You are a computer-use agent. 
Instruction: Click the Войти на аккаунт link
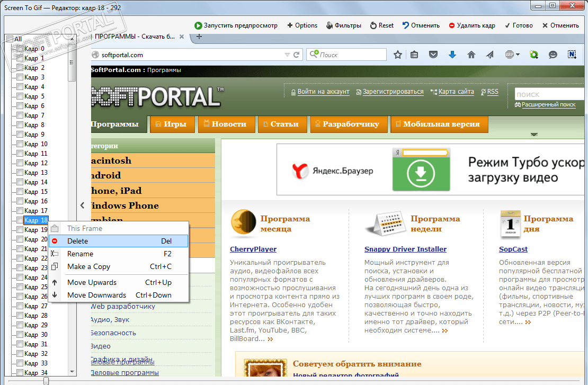323,92
